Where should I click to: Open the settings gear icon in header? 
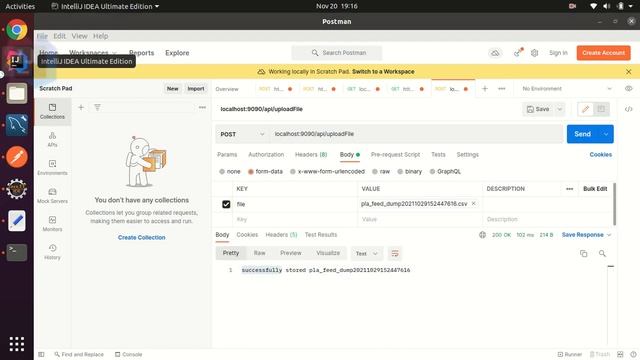pyautogui.click(x=534, y=53)
